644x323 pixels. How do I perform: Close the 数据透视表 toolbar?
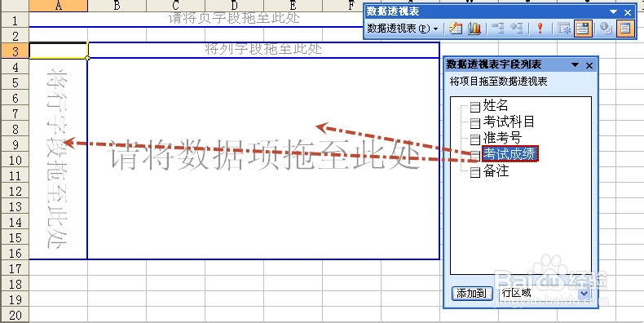[x=628, y=12]
